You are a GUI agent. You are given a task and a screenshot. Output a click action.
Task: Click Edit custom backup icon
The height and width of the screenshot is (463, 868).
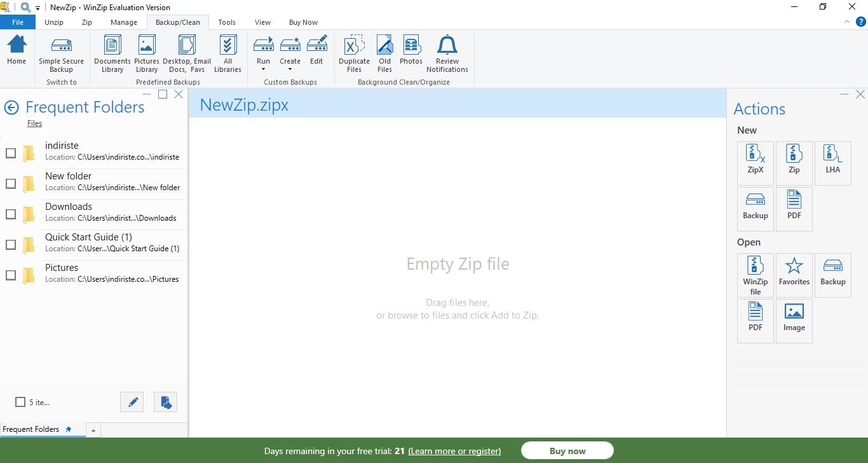coord(316,50)
